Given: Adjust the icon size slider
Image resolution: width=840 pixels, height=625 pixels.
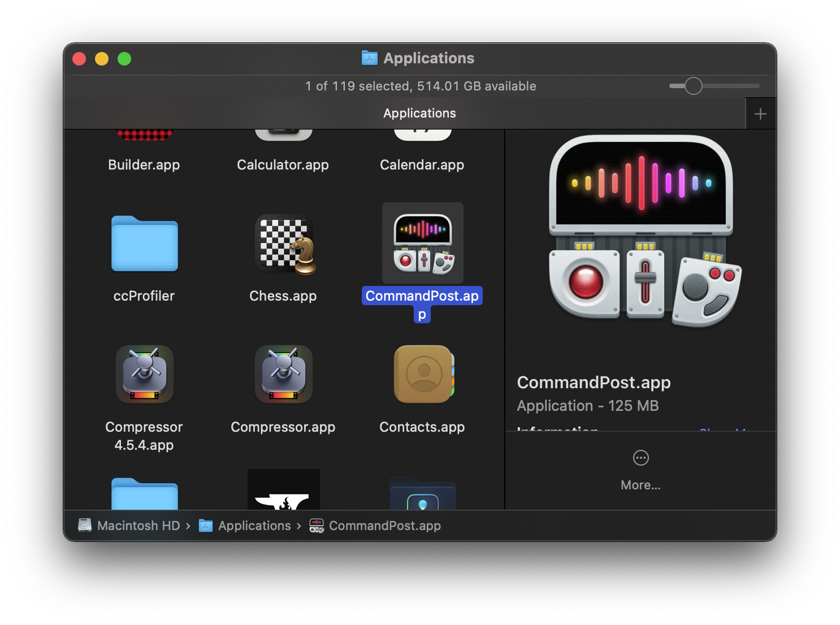Looking at the screenshot, I should tap(694, 86).
